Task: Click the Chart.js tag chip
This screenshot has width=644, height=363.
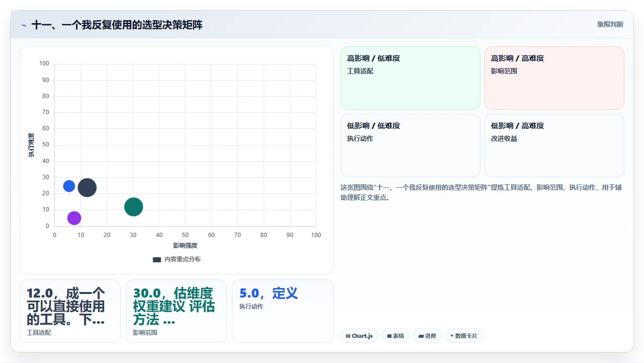Action: [359, 336]
